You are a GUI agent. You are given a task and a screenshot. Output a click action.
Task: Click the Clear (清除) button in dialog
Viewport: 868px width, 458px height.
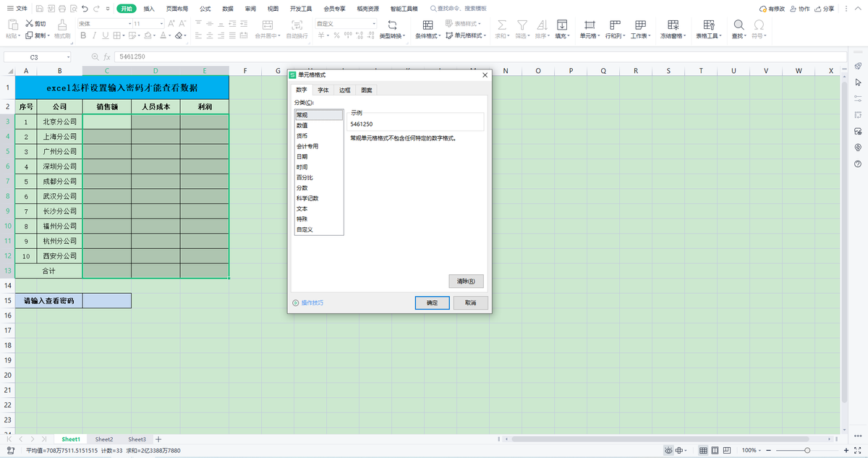point(467,281)
